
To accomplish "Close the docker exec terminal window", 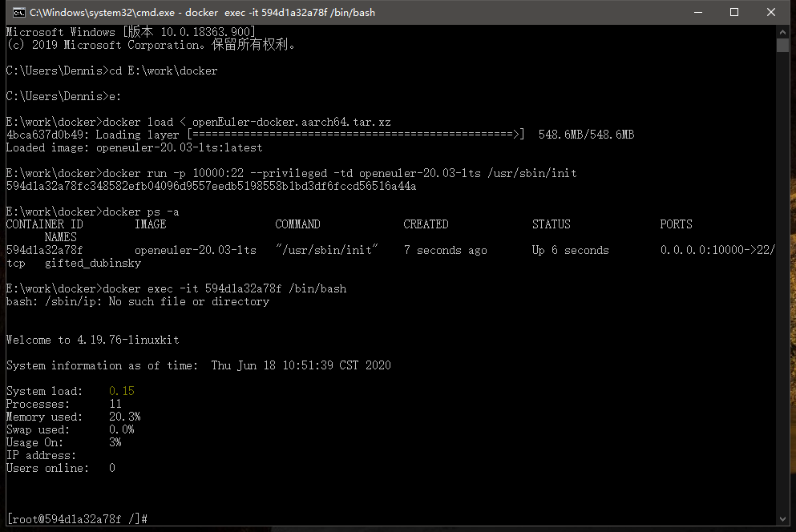I will 771,12.
